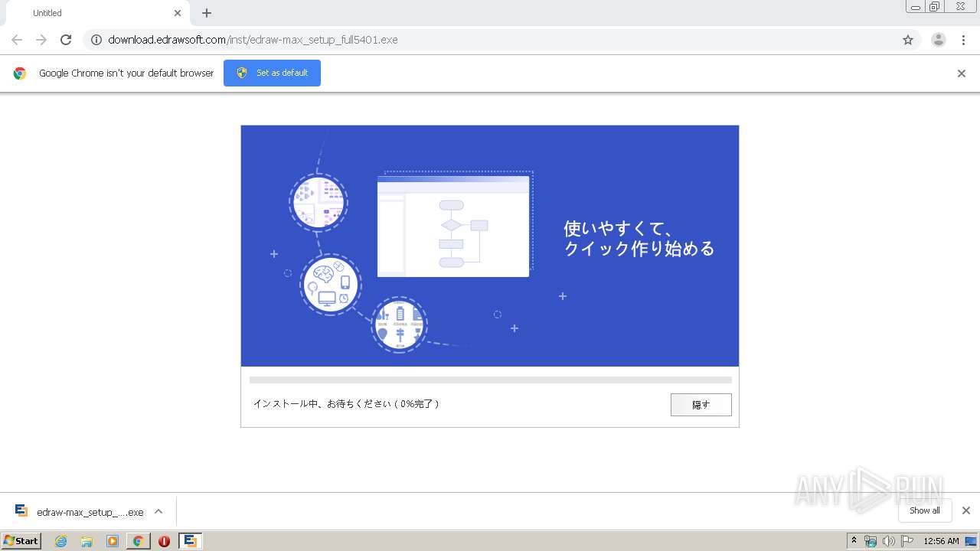Open the Windows Start menu
Viewport: 980px width, 551px height.
(x=21, y=541)
